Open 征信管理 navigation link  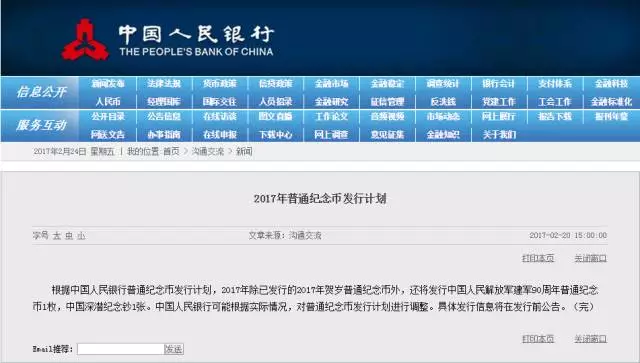(387, 101)
